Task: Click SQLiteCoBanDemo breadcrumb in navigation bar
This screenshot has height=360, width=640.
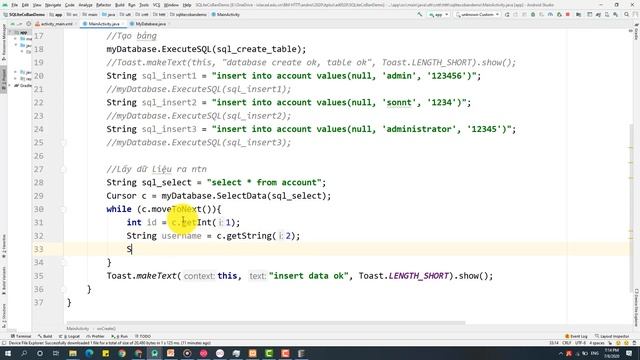Action: 24,15
